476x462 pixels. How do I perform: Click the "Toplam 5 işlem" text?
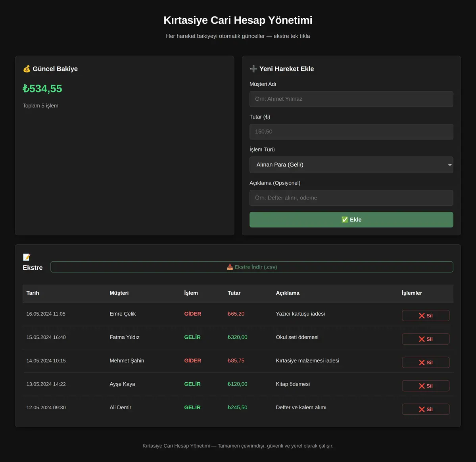(40, 106)
